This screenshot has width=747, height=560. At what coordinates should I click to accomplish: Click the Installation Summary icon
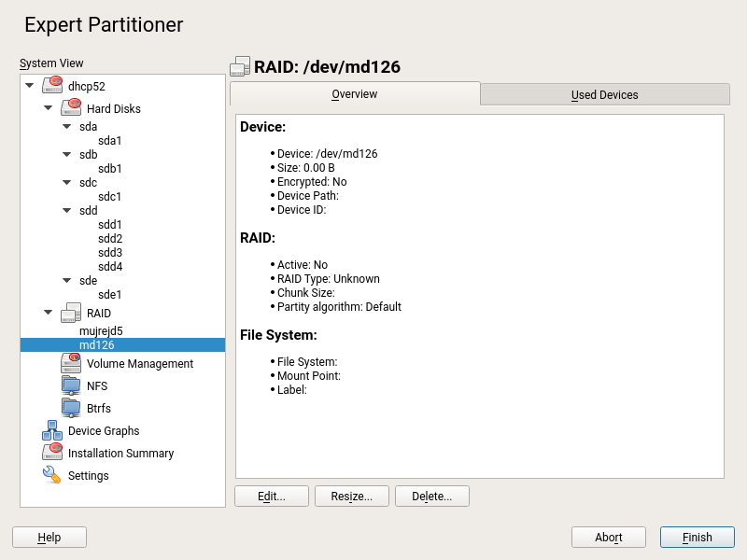[x=52, y=453]
